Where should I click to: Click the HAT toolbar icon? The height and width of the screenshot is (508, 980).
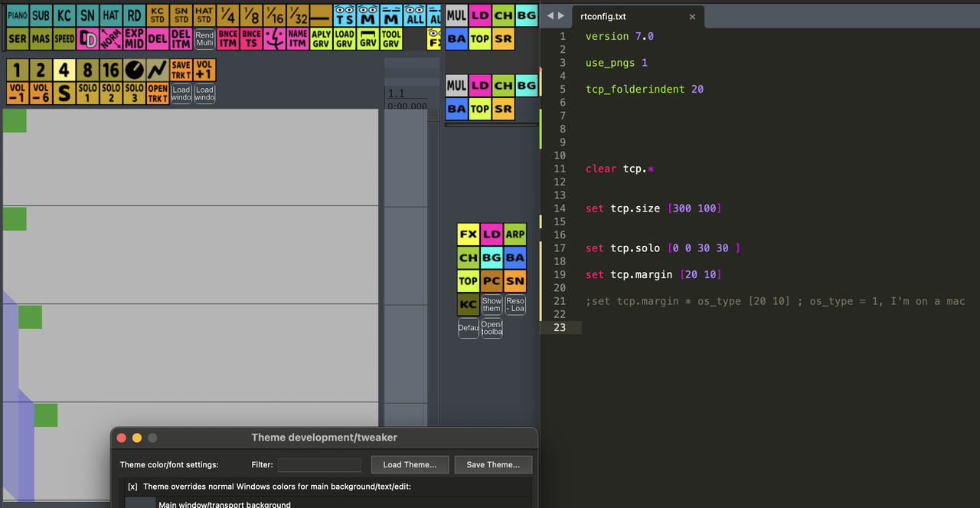[111, 15]
